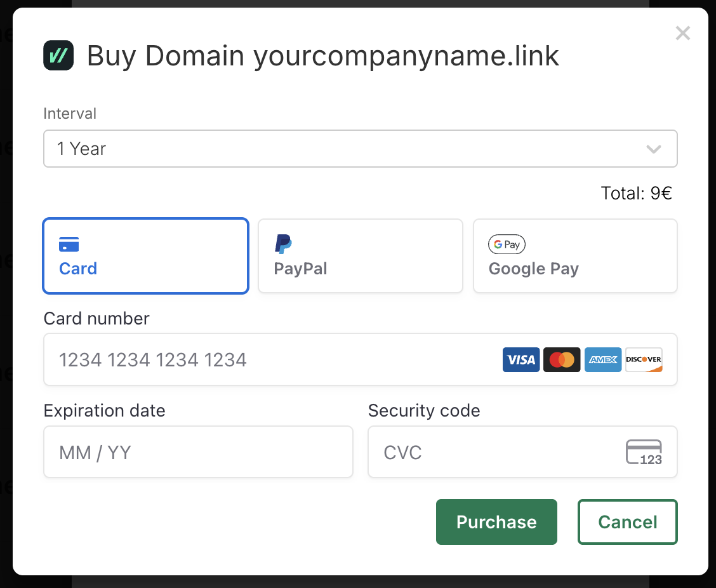Click the Mastercard brand icon
716x588 pixels.
coord(562,360)
